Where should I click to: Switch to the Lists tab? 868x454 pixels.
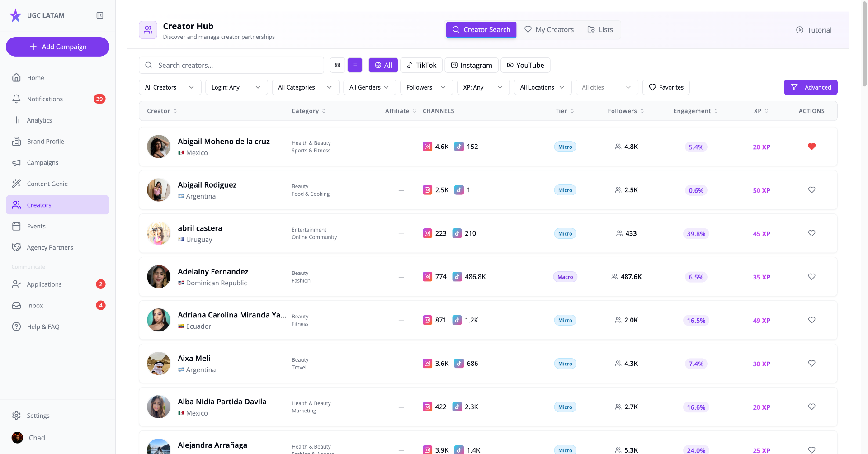click(x=600, y=30)
